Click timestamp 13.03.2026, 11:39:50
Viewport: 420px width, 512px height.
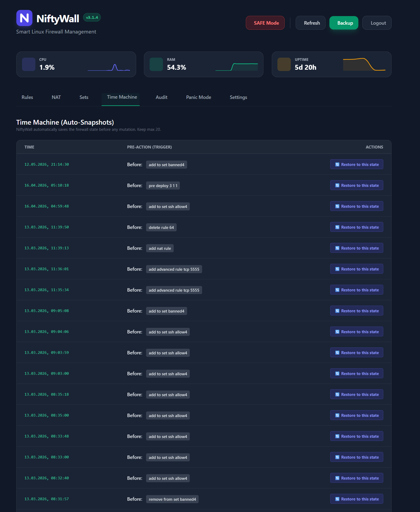(x=47, y=227)
